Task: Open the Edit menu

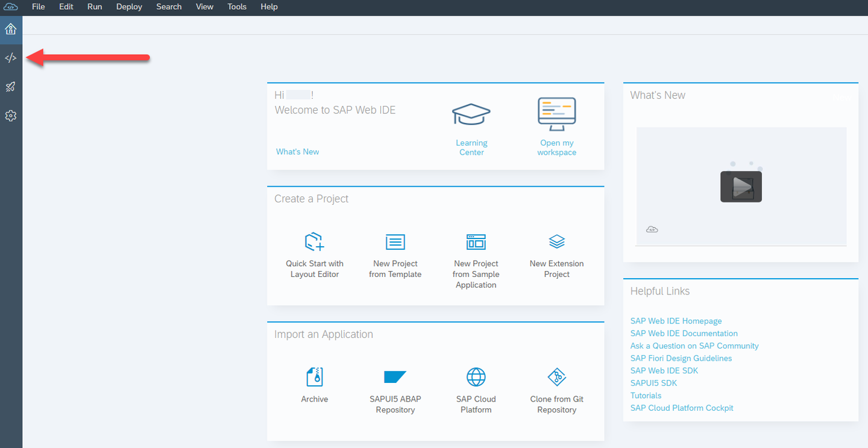Action: click(66, 7)
